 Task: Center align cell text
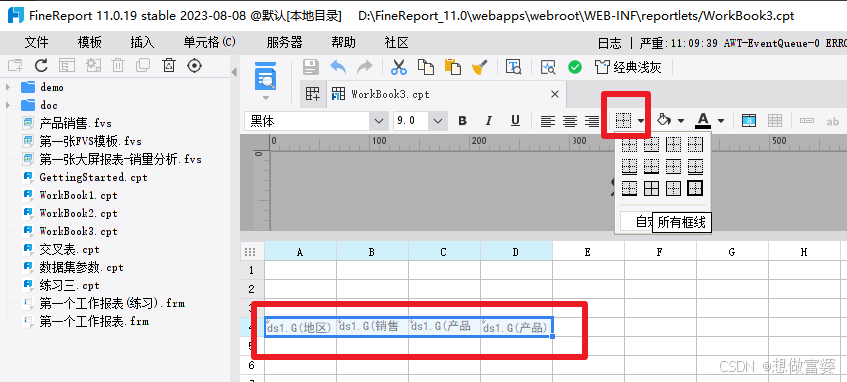click(570, 121)
